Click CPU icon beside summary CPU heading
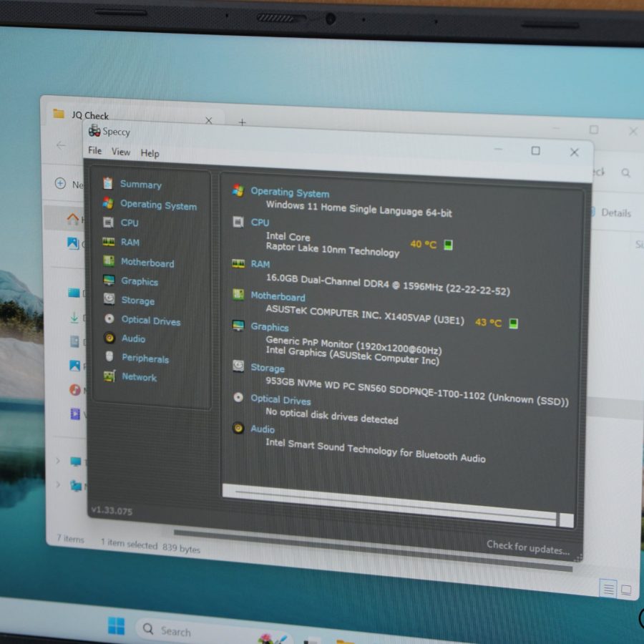Screen dimensions: 644x644 point(238,222)
